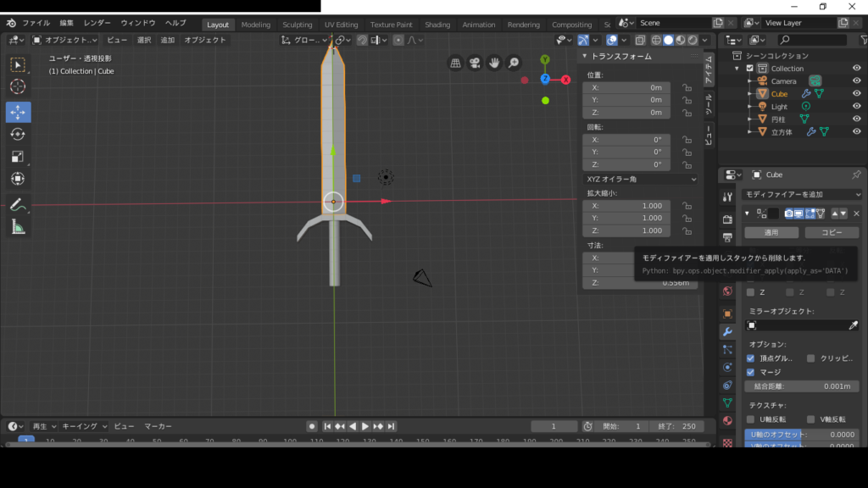Hide the Camera object with eye icon
This screenshot has width=868, height=488.
856,81
